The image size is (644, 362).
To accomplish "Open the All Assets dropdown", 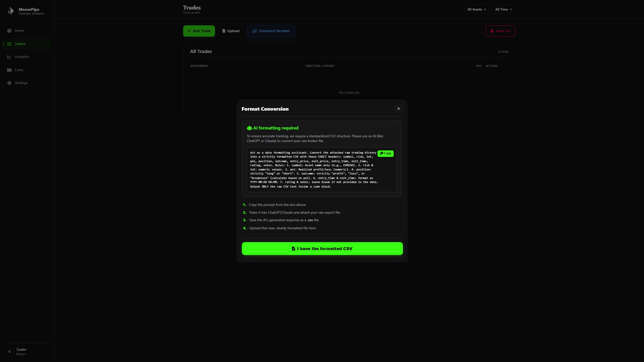I will click(x=476, y=9).
